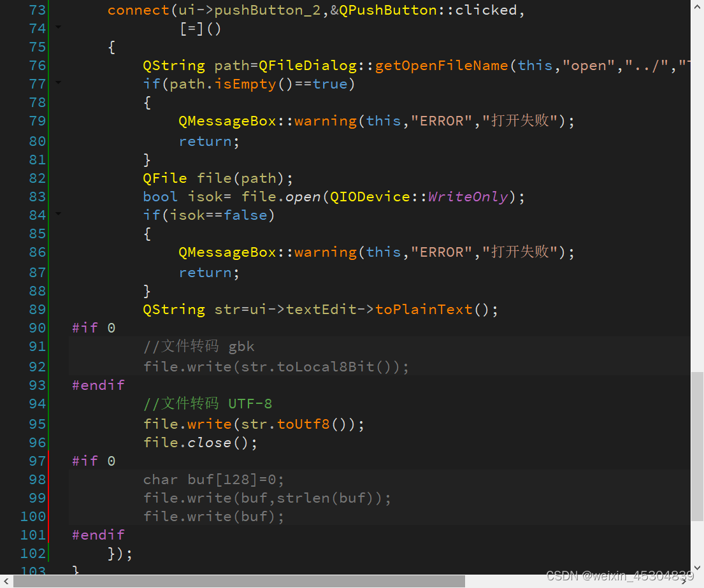The image size is (704, 588).
Task: Toggle a breakpoint on line 95 gutter
Action: click(x=13, y=424)
